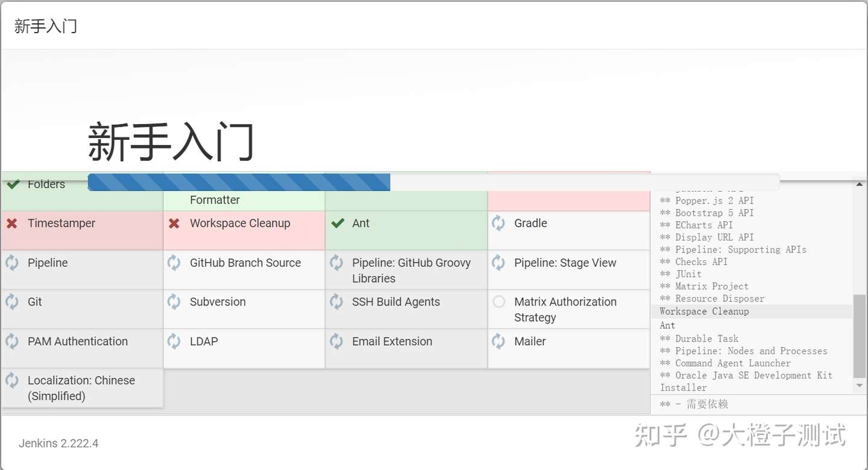Click the Pipeline: Nodes and Processes log line
This screenshot has height=470, width=868.
point(743,351)
